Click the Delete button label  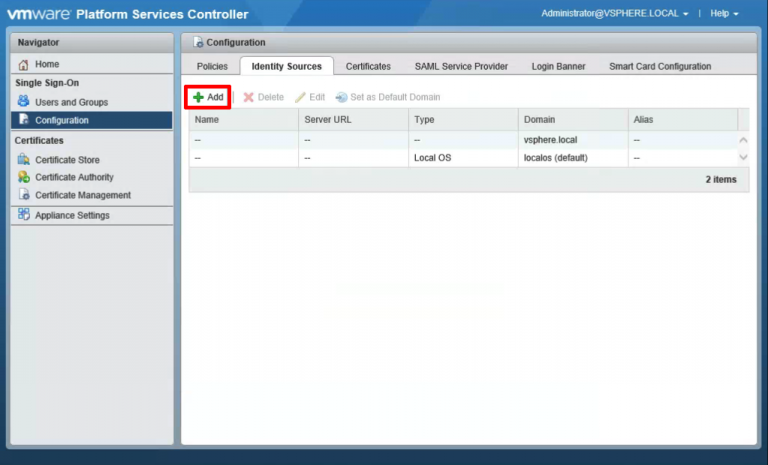(x=271, y=97)
